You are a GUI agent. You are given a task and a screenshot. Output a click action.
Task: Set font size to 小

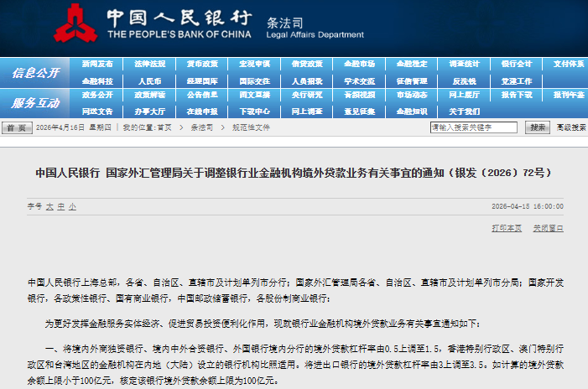tap(72, 206)
